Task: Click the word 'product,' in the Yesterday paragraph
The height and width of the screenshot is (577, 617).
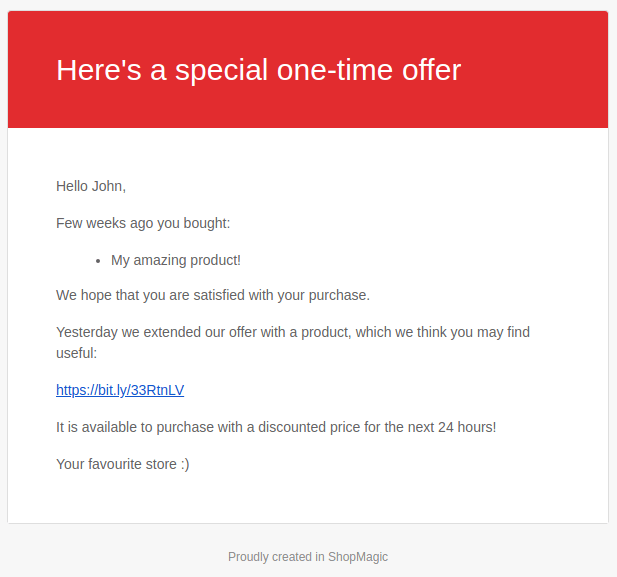Action: [326, 333]
